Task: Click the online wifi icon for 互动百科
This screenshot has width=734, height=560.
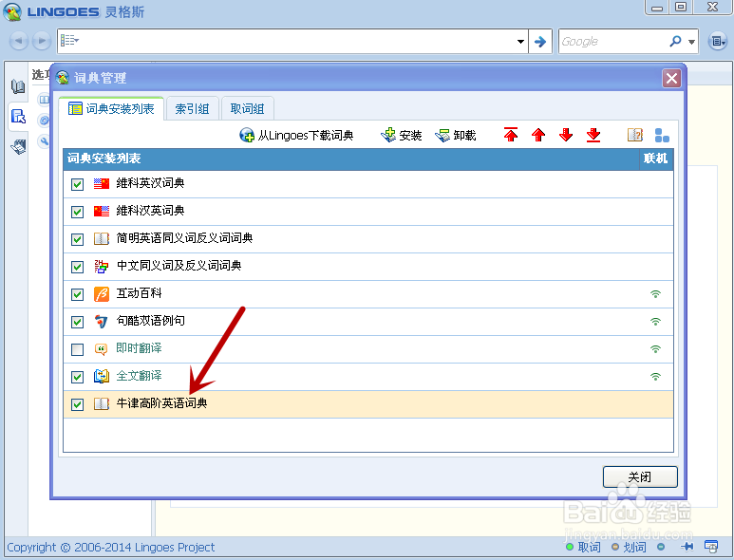Action: [655, 294]
